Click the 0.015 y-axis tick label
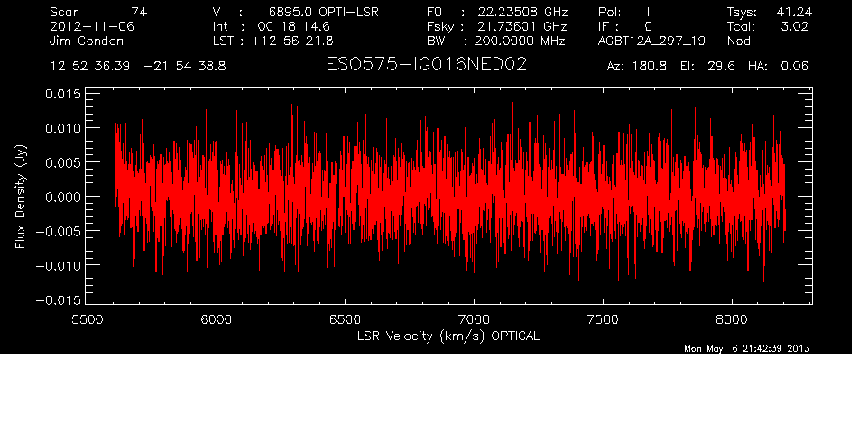Screen dimensions: 868x442 (63, 94)
